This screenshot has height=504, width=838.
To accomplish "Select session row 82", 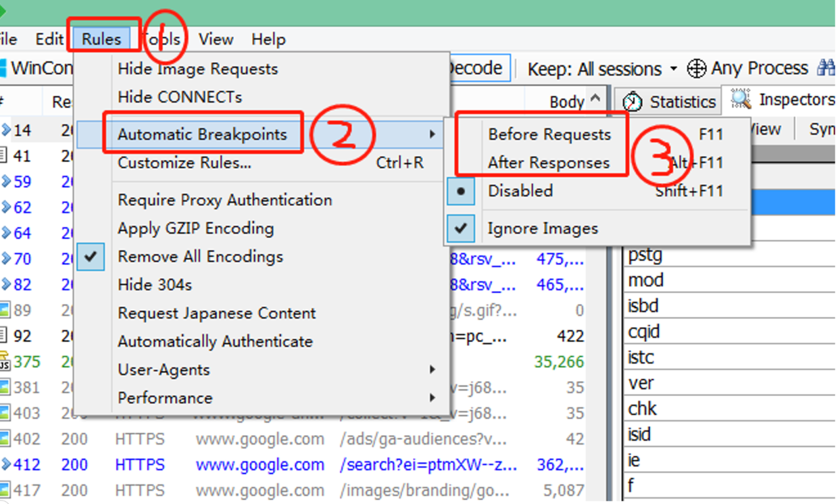I will (x=36, y=284).
